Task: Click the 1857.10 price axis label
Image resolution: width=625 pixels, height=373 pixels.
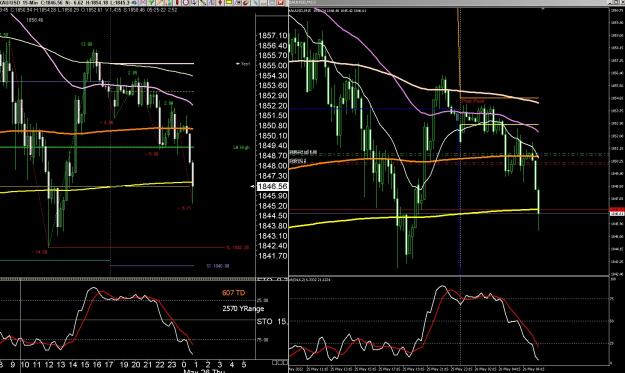Action: coord(273,36)
